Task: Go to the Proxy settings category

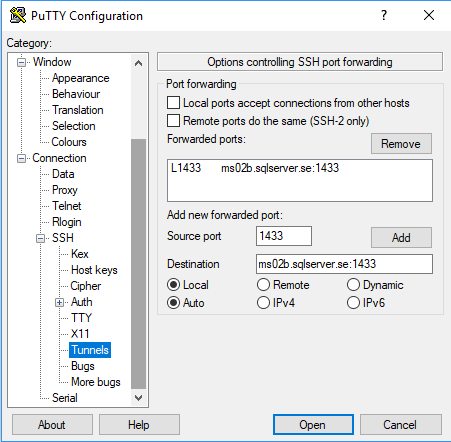Action: point(65,190)
